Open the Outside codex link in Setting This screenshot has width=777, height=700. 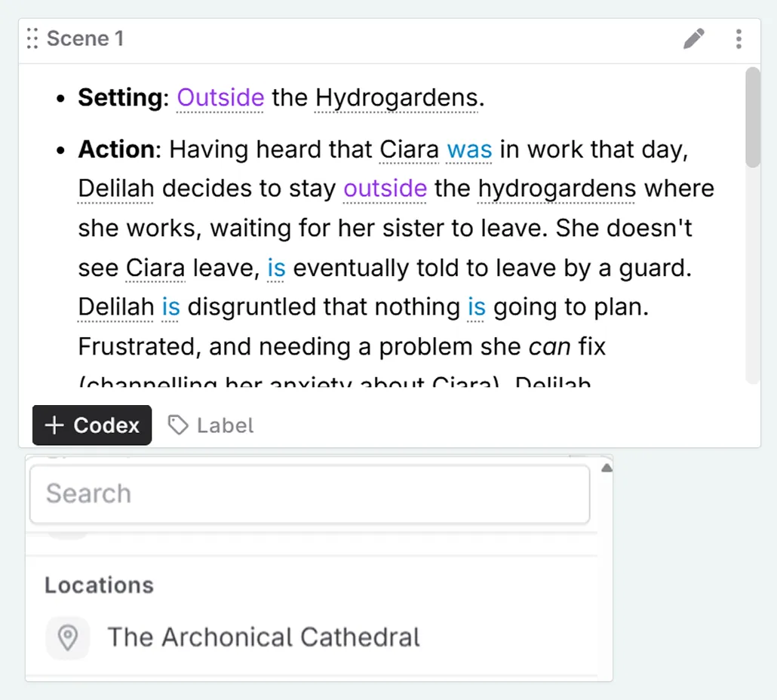pyautogui.click(x=220, y=97)
